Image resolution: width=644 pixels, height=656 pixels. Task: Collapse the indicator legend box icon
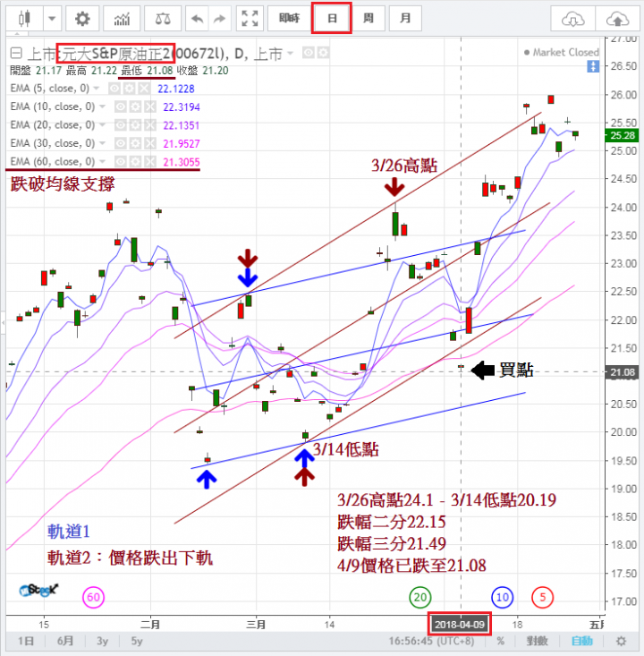point(16,53)
